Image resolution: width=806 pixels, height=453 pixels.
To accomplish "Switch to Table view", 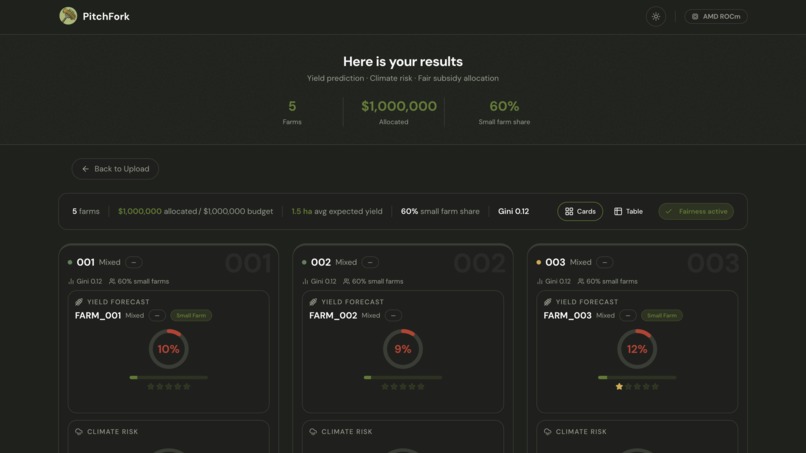I will pyautogui.click(x=628, y=211).
